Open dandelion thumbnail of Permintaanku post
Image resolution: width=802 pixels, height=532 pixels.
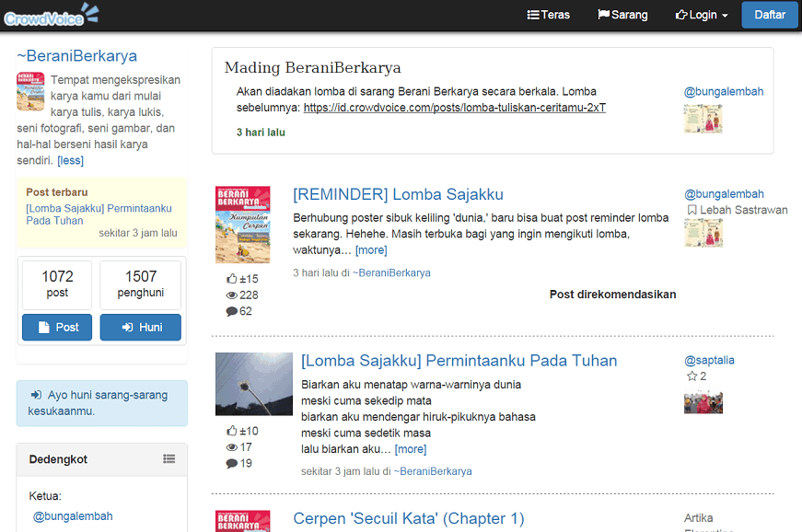coord(241,384)
